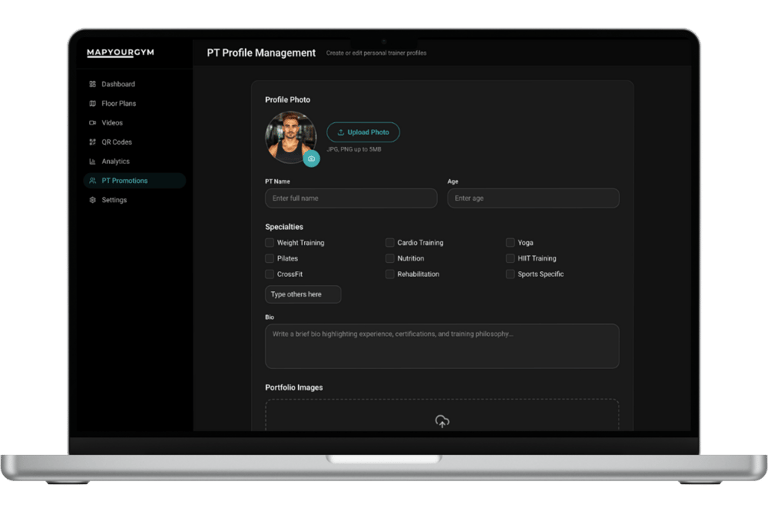This screenshot has height=512, width=768.
Task: Enable the Nutrition specialty checkbox
Action: [x=390, y=258]
